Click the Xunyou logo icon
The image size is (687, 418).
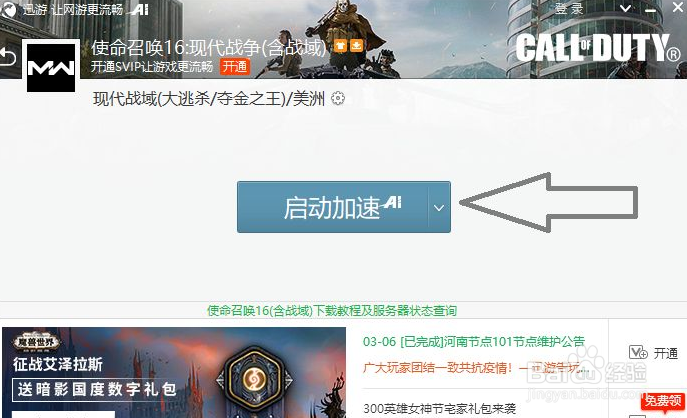(x=7, y=10)
